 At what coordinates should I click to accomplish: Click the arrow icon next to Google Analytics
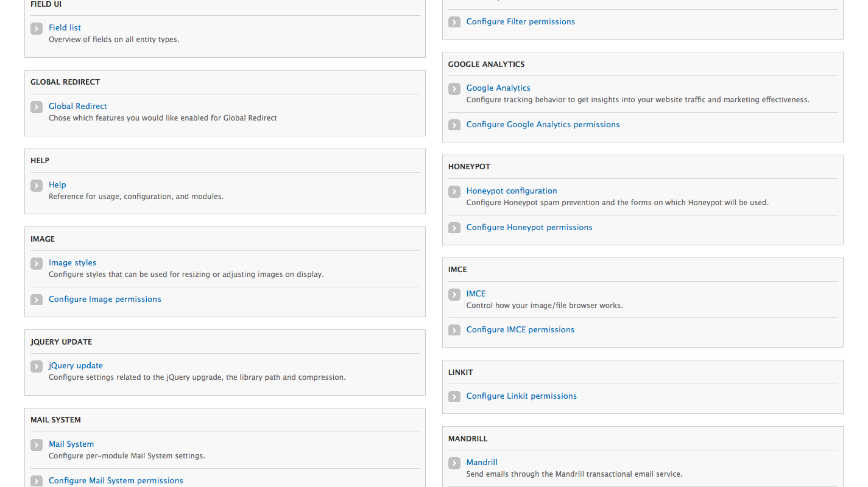click(454, 89)
